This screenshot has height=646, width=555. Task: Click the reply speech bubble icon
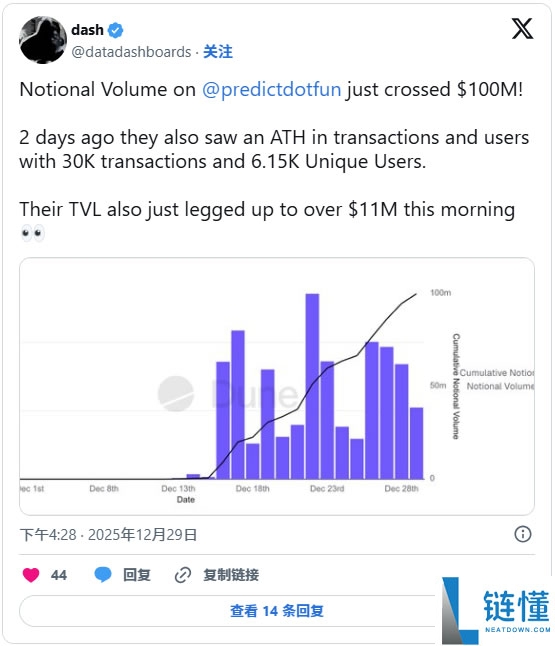coord(103,575)
